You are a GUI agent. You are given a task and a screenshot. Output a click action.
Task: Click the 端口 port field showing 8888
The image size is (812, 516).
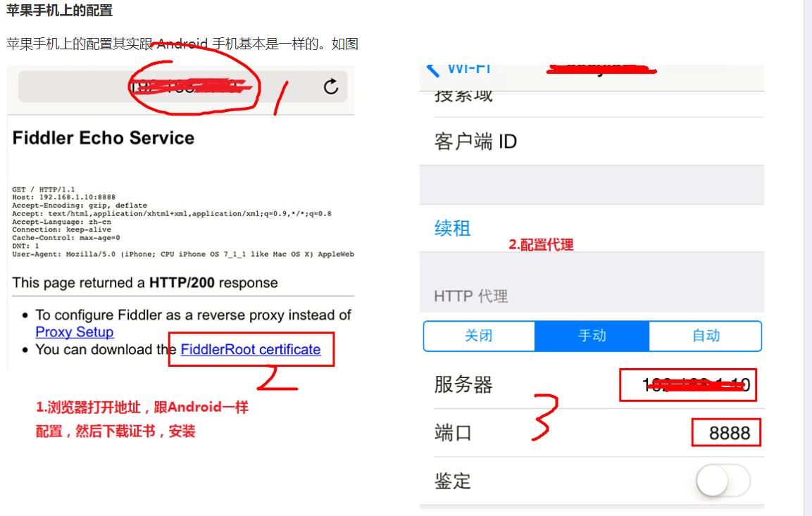point(726,433)
